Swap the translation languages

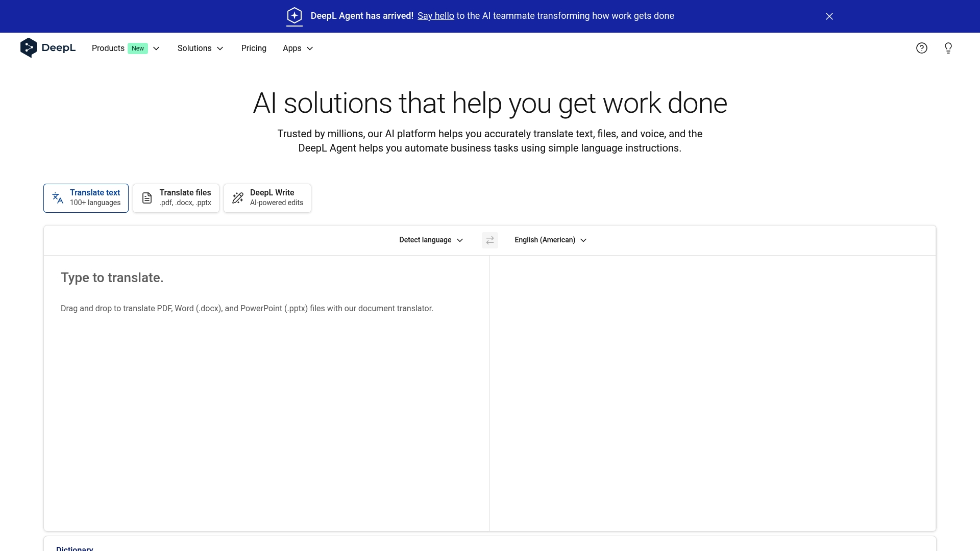point(489,240)
